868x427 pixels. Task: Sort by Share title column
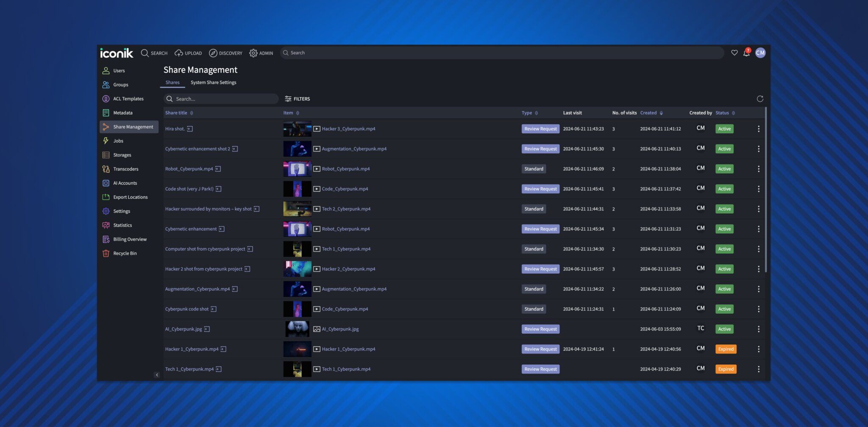(179, 113)
